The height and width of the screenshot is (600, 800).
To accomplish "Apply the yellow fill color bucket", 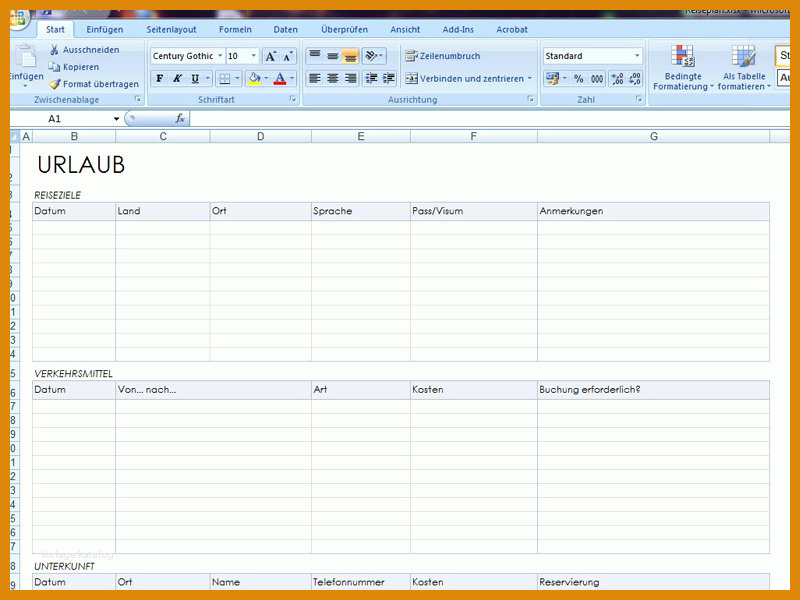I will 254,79.
